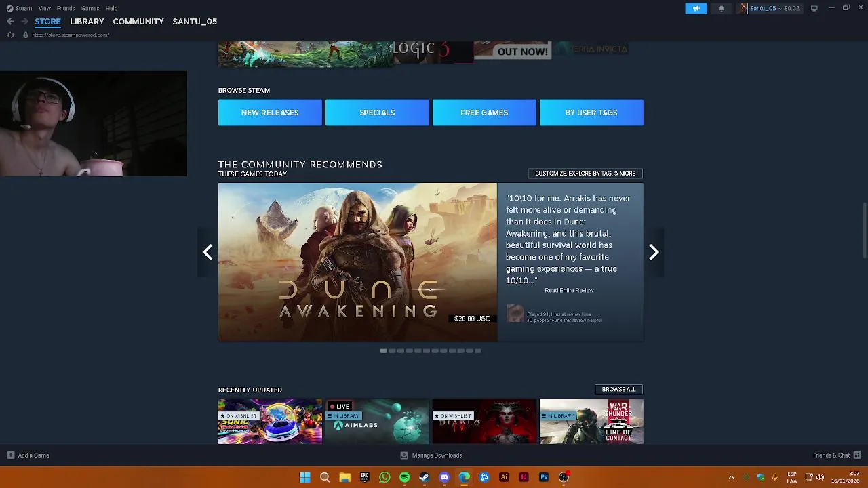Open FREE GAMES browse category
The image size is (868, 488).
(x=484, y=113)
